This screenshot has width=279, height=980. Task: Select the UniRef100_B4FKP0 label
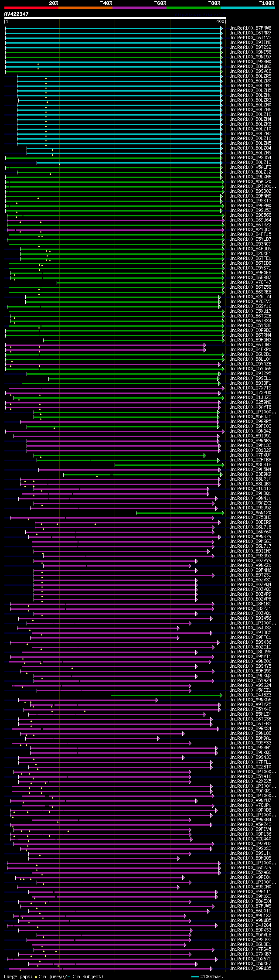click(x=250, y=349)
